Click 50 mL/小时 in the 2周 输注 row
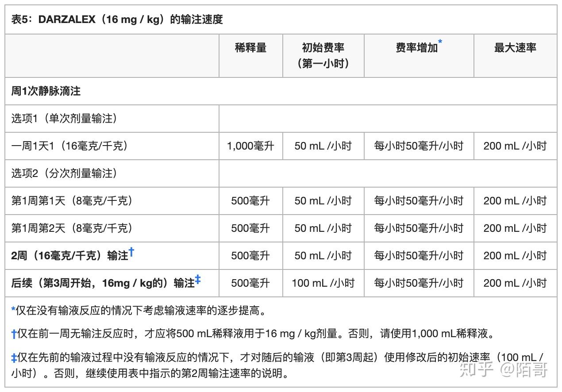Viewport: 562px width, 392px height. coord(323,256)
